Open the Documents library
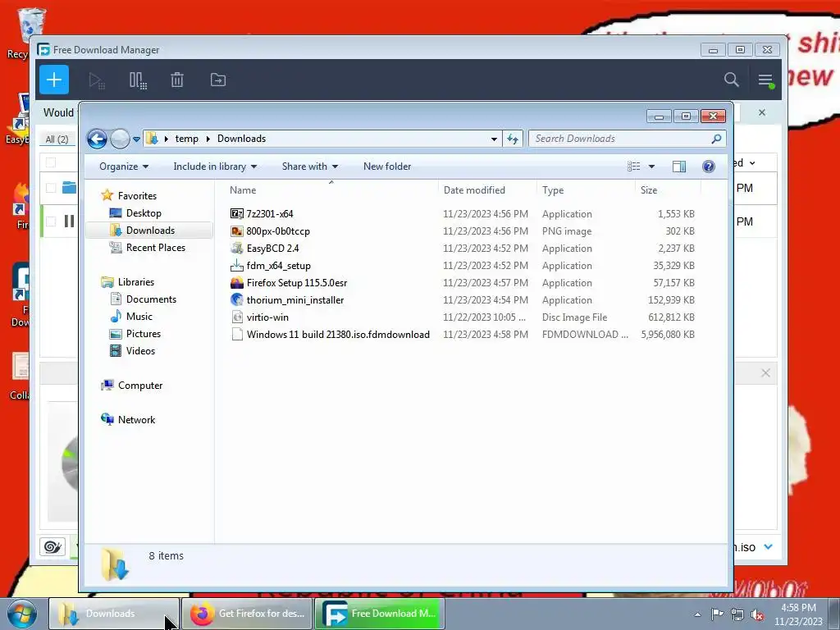The height and width of the screenshot is (630, 840). tap(151, 299)
